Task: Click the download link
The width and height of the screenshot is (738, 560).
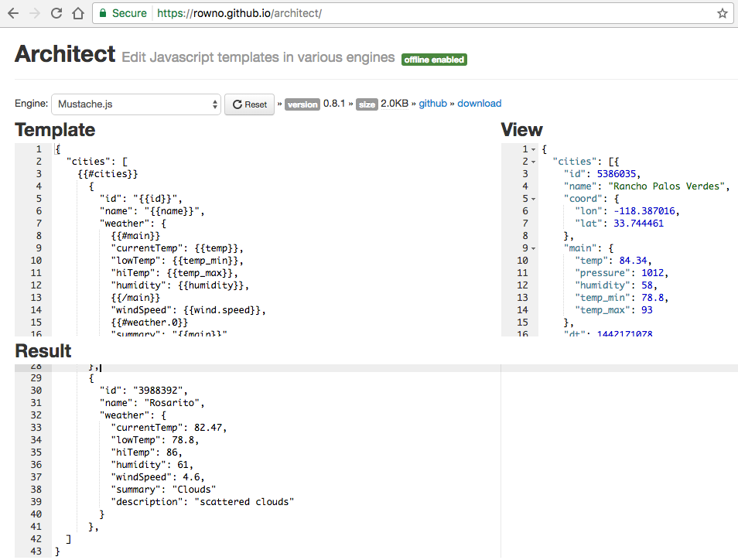Action: click(x=479, y=104)
